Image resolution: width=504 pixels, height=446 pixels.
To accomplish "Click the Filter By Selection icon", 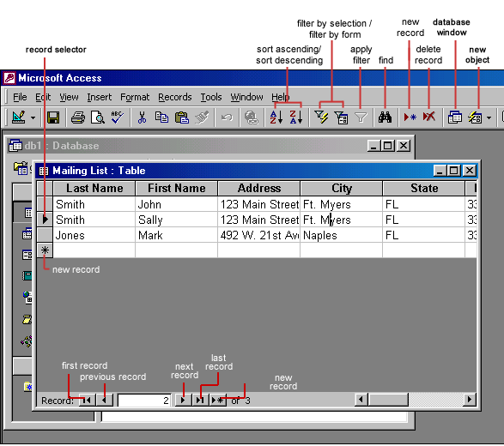I will [x=321, y=118].
